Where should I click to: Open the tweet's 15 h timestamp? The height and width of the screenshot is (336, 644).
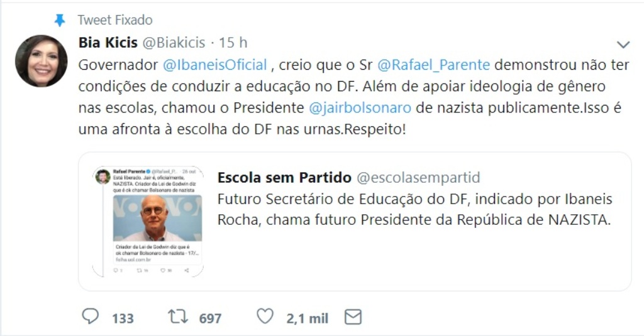[233, 43]
